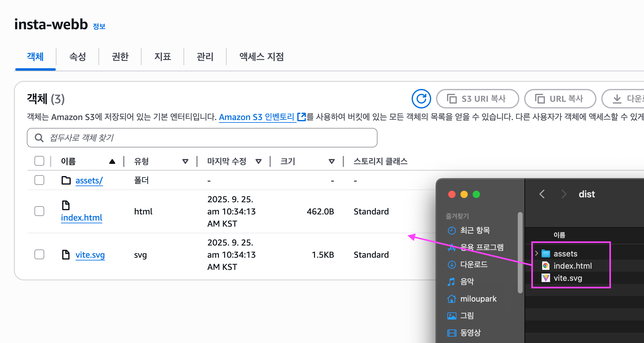Click the URL 복사 button

(560, 98)
